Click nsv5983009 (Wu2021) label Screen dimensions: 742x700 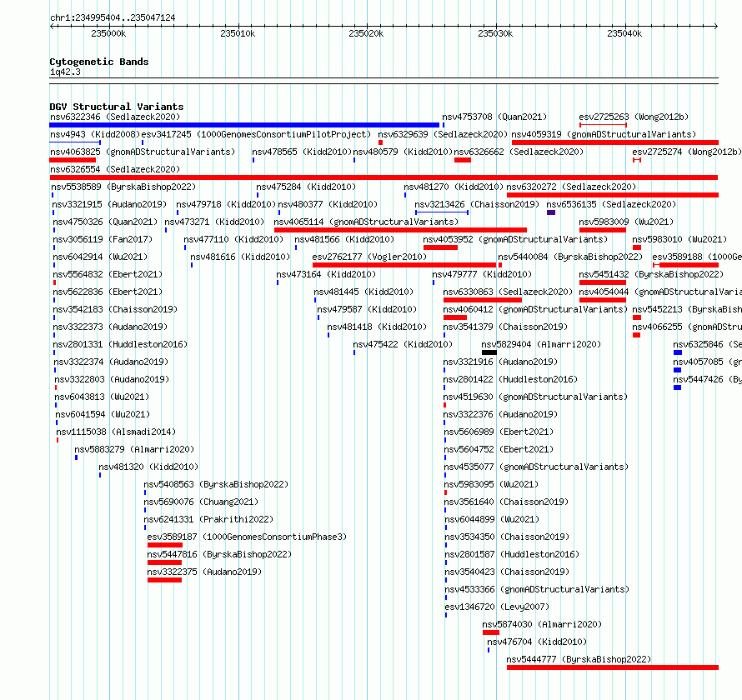[x=626, y=222]
